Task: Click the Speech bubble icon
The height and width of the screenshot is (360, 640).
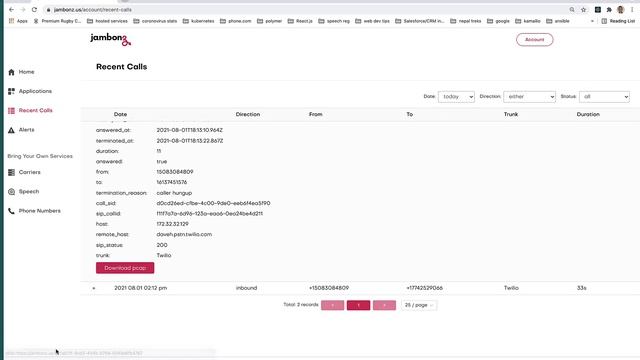Action: click(x=11, y=192)
